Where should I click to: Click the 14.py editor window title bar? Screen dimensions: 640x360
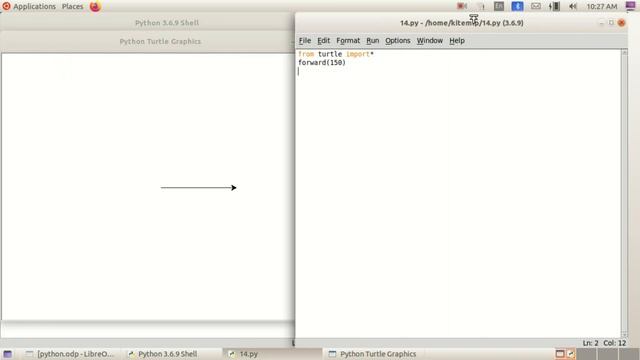tap(461, 23)
